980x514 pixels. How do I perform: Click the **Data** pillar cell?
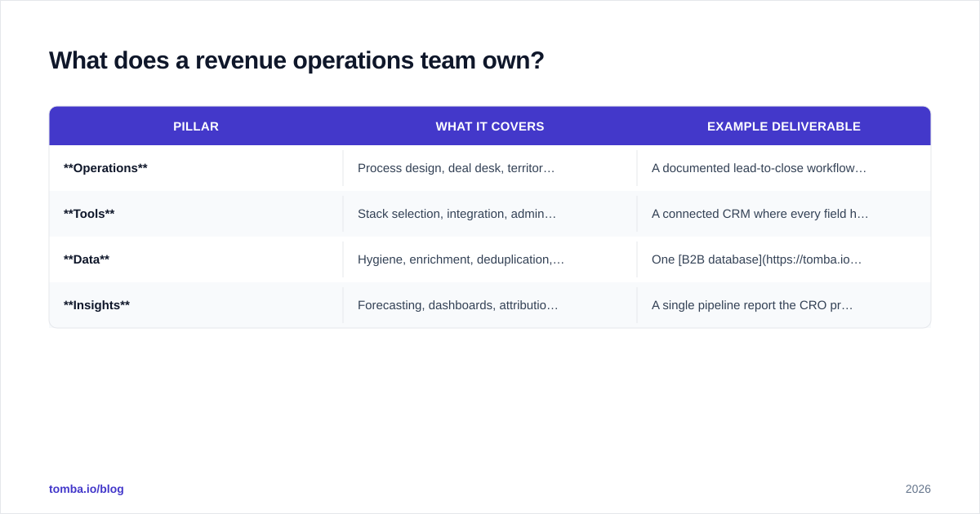coord(196,259)
